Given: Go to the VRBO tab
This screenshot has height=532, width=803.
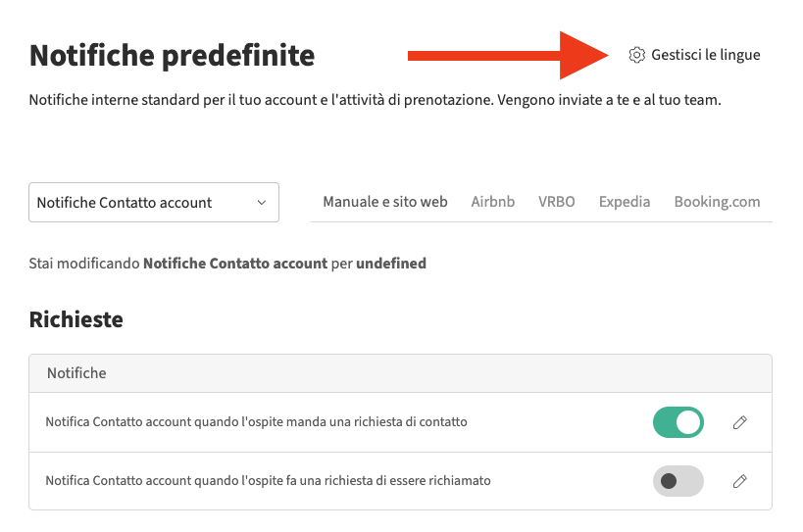Looking at the screenshot, I should pyautogui.click(x=556, y=202).
